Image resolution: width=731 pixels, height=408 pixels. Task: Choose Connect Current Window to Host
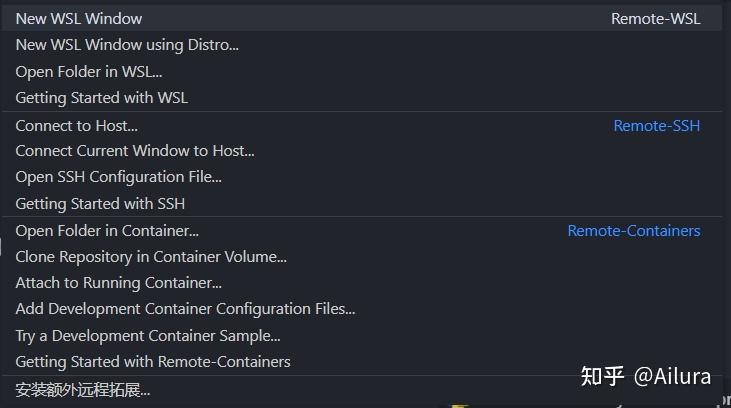(135, 151)
